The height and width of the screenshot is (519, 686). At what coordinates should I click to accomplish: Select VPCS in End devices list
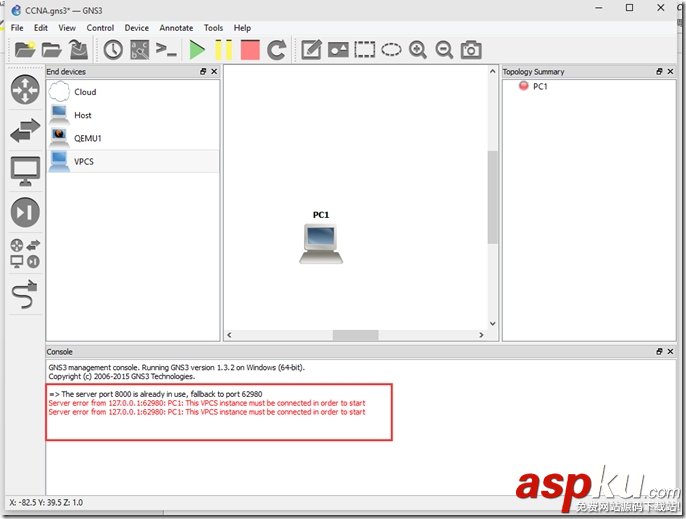pos(133,161)
